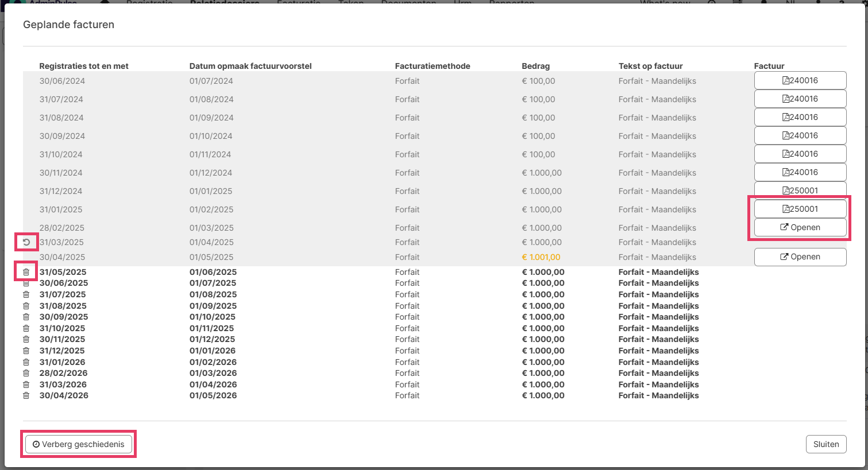Click the undo icon for 31/03/2025 row
The image size is (868, 470).
[26, 242]
